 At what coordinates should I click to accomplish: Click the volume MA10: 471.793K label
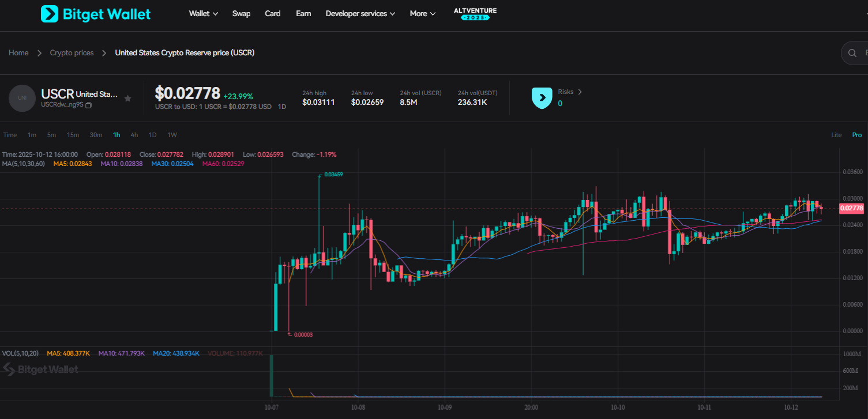pos(122,353)
